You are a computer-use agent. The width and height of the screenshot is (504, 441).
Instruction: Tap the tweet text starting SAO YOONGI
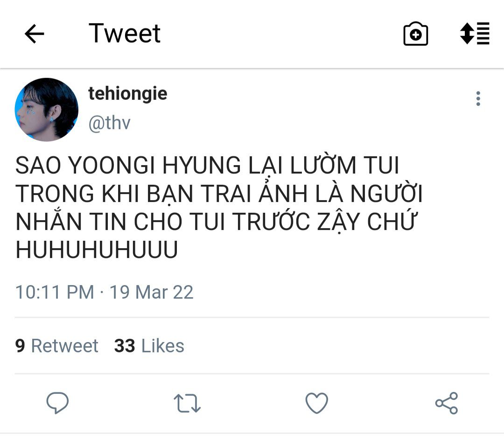pos(219,207)
